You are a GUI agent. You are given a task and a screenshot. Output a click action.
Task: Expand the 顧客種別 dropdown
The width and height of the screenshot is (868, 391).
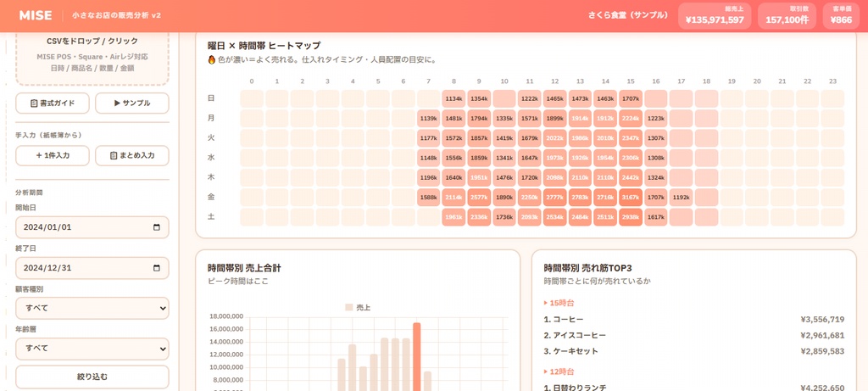pos(92,308)
